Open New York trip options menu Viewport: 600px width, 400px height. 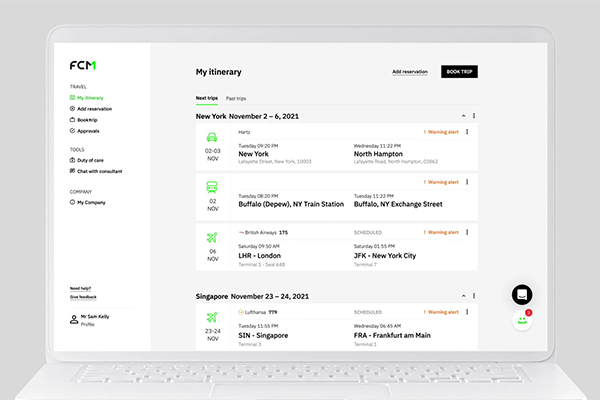click(x=474, y=116)
